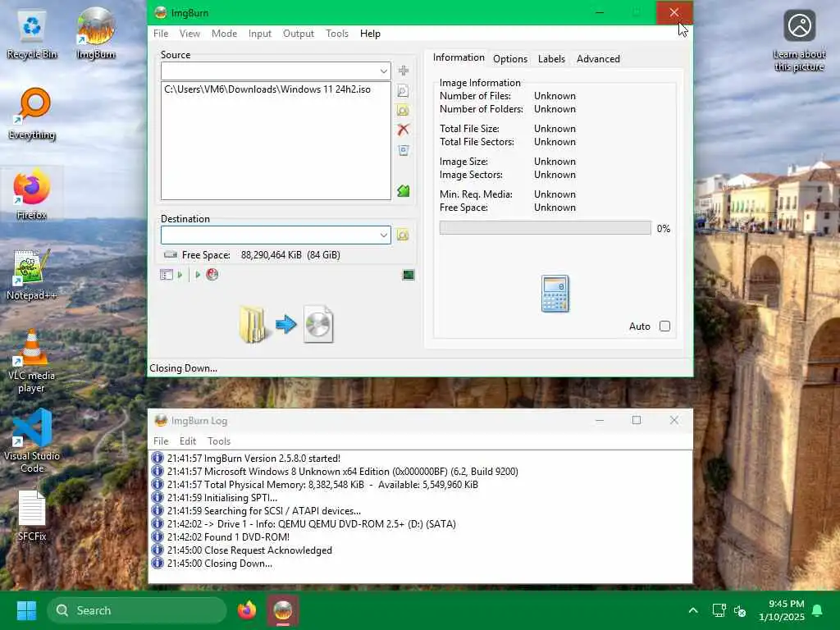Click the taskbar Search box
This screenshot has height=630, width=840.
coord(137,610)
